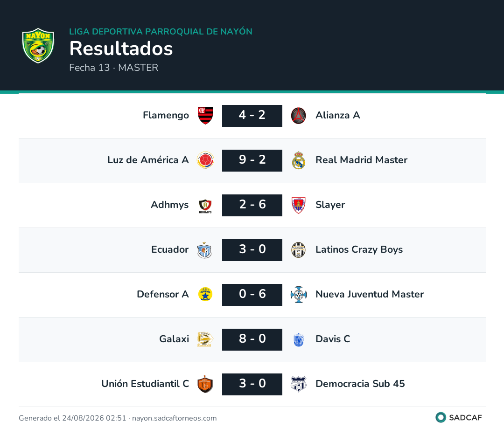Click the Nueva Juventud Master crest
This screenshot has width=504, height=442.
pos(298,295)
